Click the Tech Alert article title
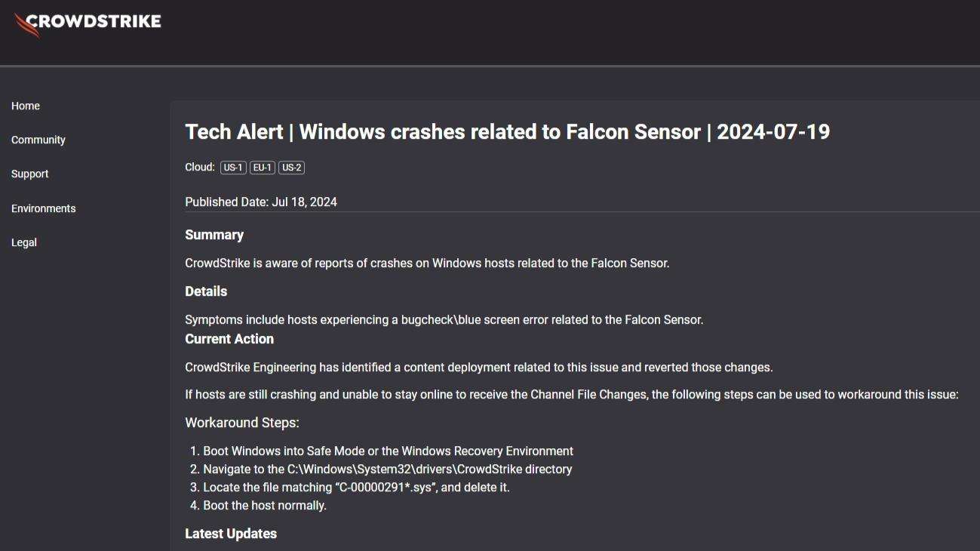The width and height of the screenshot is (980, 551). pyautogui.click(x=508, y=132)
